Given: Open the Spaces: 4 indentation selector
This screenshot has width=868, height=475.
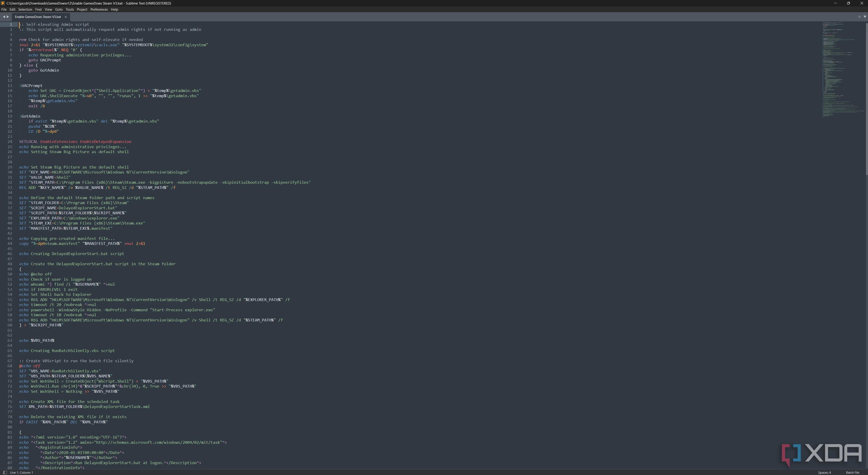Looking at the screenshot, I should click(x=825, y=472).
